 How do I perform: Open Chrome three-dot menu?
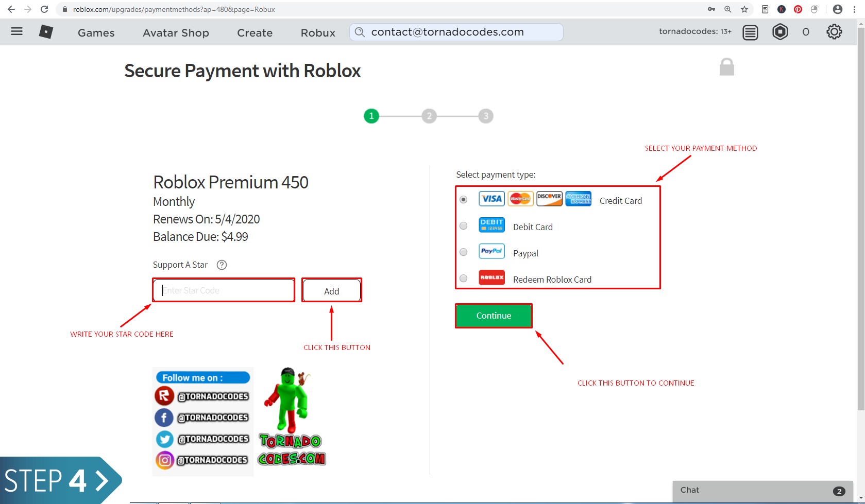pyautogui.click(x=854, y=9)
